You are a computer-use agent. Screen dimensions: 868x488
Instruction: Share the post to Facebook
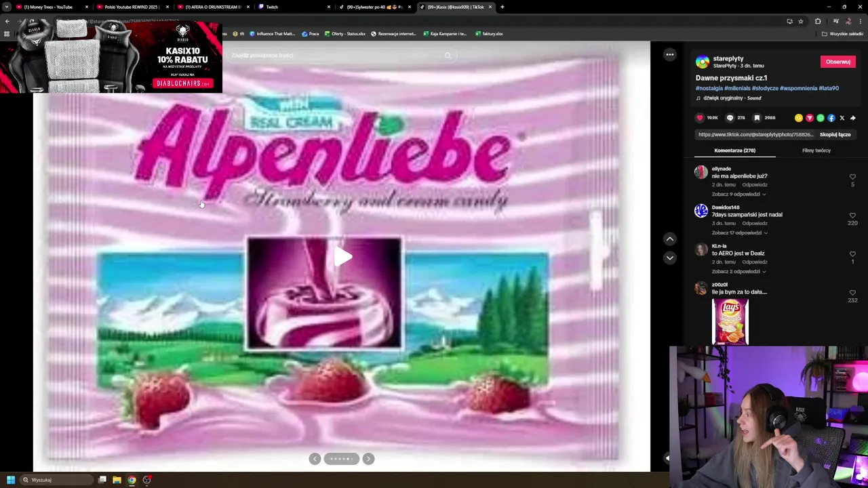click(831, 118)
